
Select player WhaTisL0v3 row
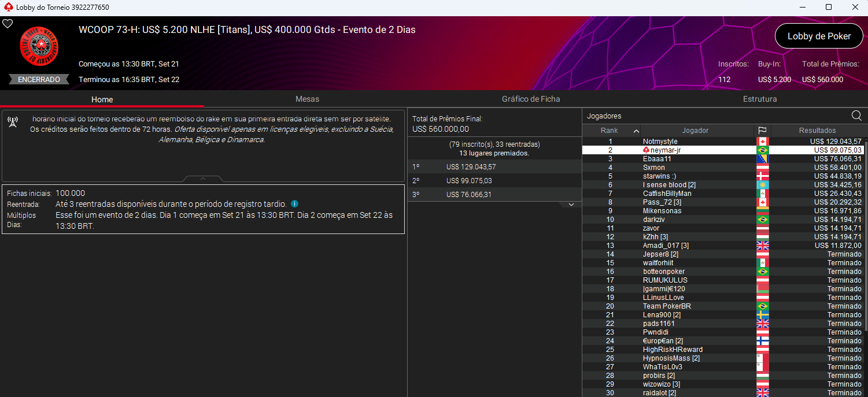coord(723,367)
